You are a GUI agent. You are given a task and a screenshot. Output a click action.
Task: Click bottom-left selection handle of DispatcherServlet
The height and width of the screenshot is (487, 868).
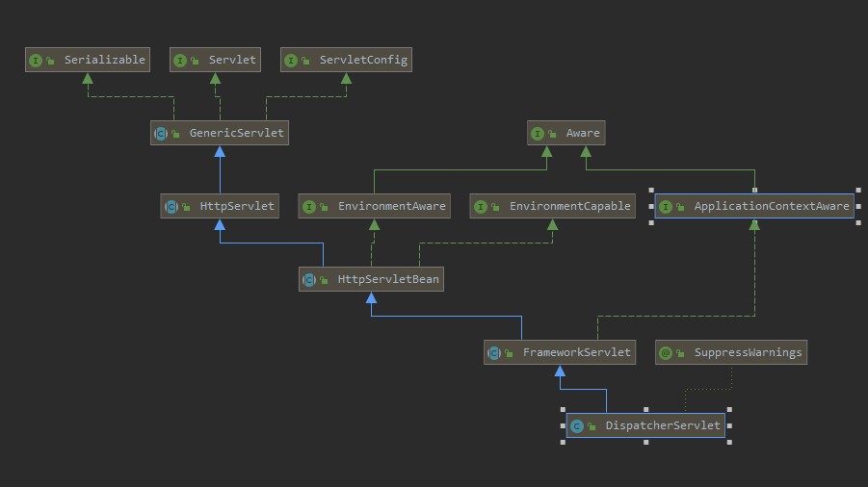(563, 442)
